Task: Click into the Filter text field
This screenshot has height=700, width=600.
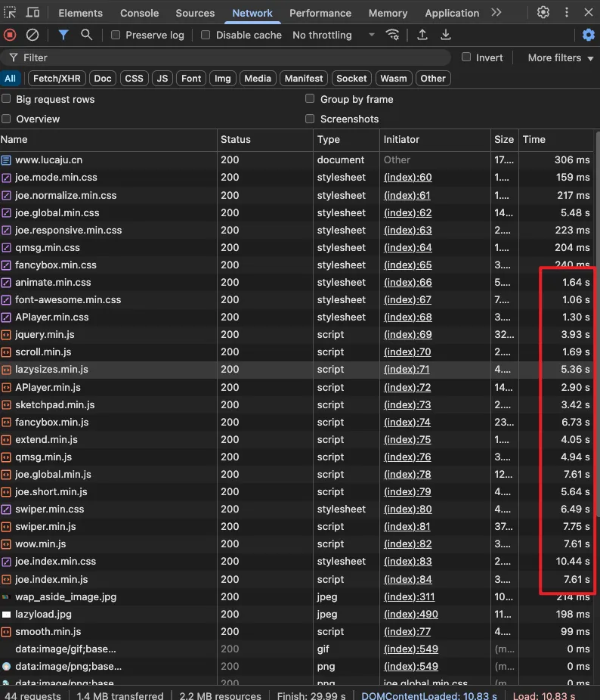Action: (x=225, y=57)
